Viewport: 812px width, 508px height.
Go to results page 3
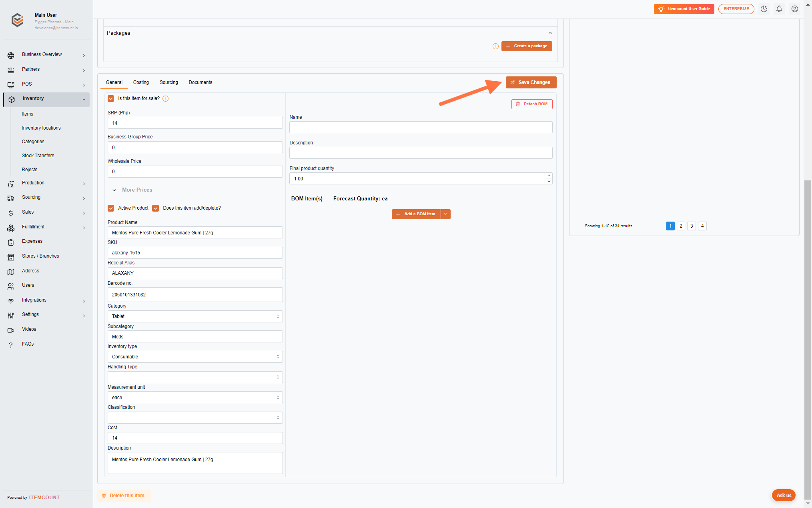692,226
